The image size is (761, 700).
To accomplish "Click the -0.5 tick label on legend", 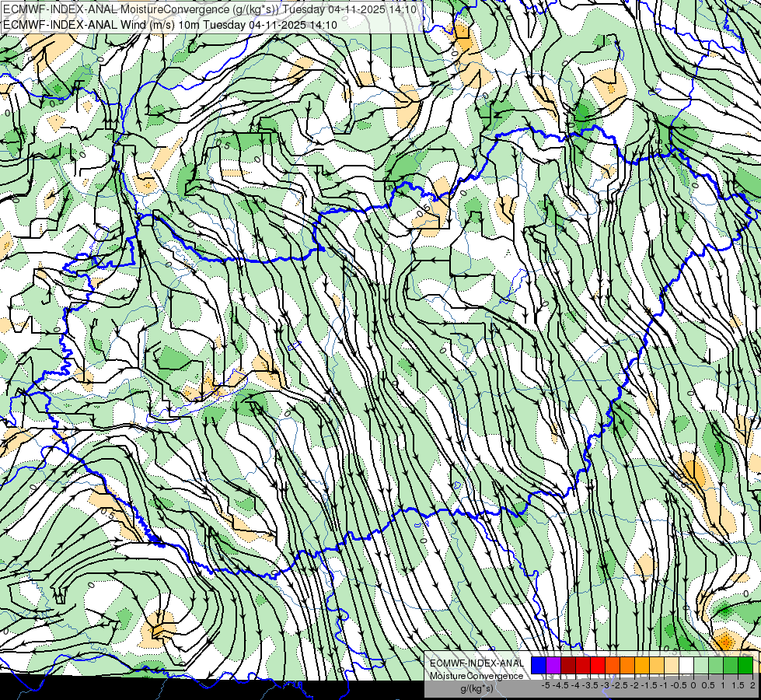I will tap(679, 685).
